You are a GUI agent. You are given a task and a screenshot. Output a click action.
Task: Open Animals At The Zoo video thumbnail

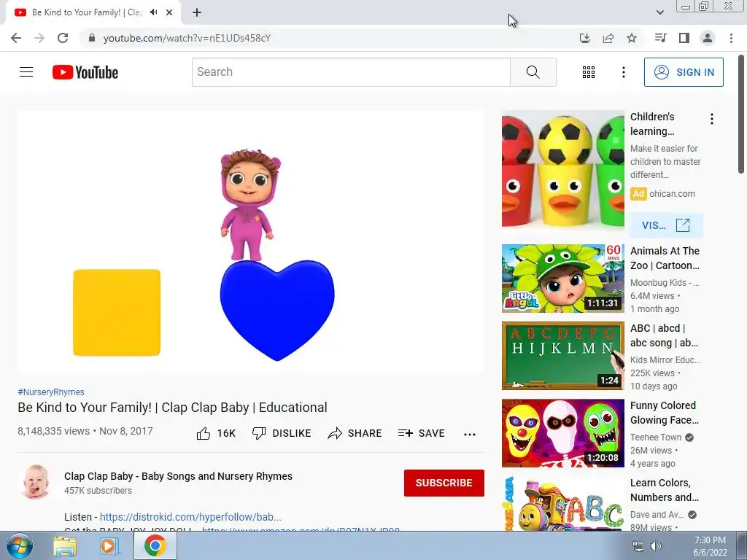click(562, 279)
